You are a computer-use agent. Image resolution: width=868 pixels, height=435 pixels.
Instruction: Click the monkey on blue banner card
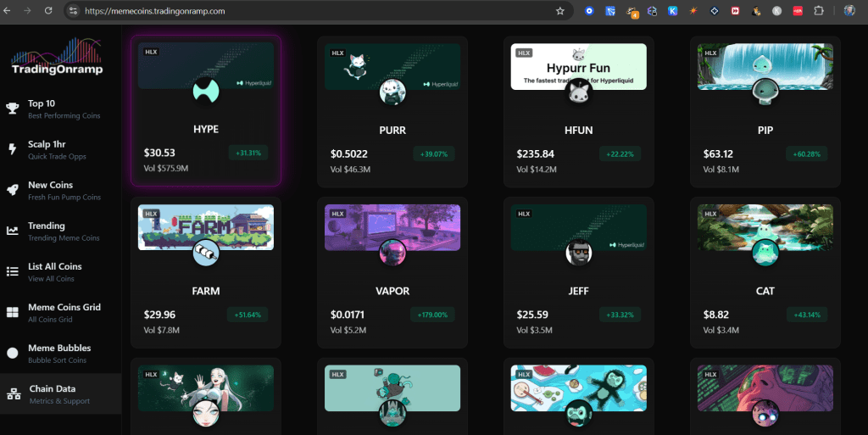[x=578, y=388]
